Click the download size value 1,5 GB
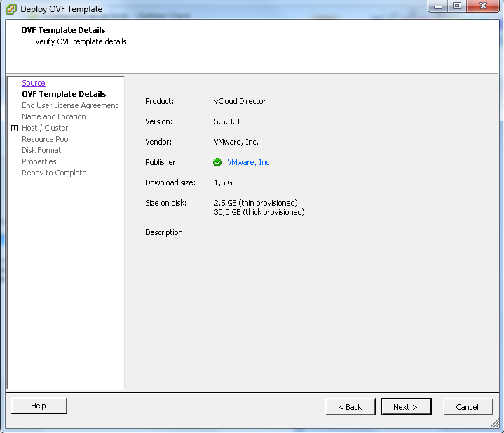The height and width of the screenshot is (433, 504). [225, 182]
